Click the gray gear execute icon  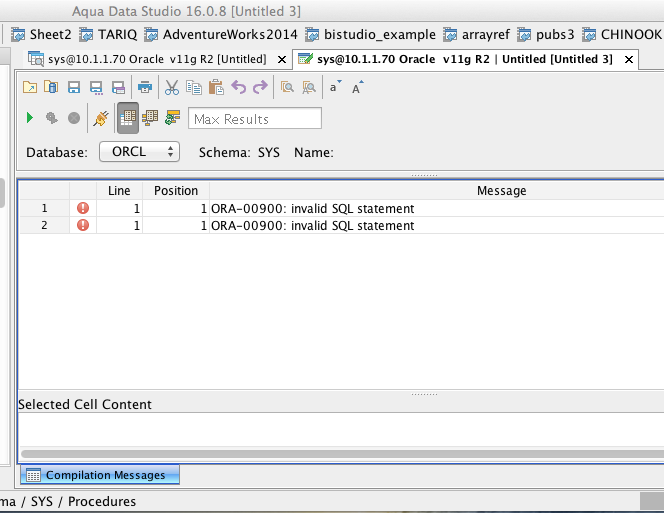tap(52, 118)
